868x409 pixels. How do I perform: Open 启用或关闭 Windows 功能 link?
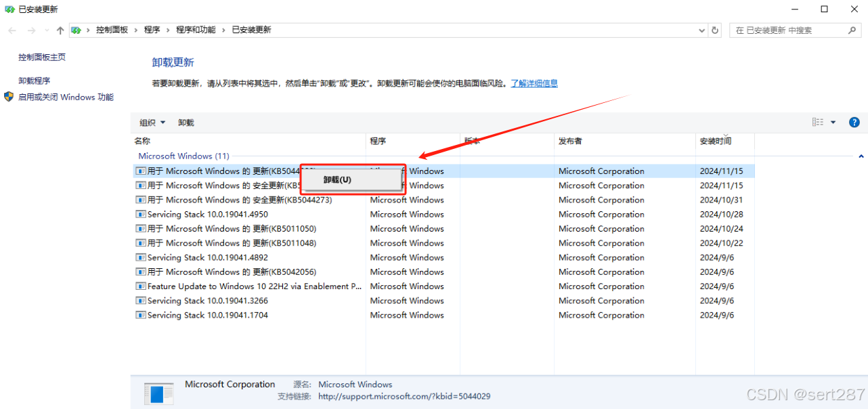(66, 98)
